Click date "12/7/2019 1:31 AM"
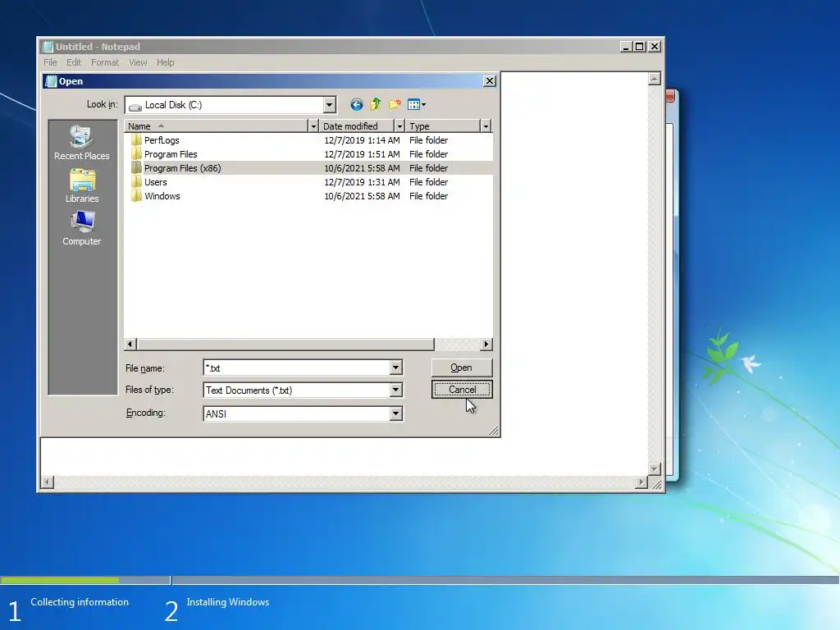The image size is (840, 630). pos(362,182)
